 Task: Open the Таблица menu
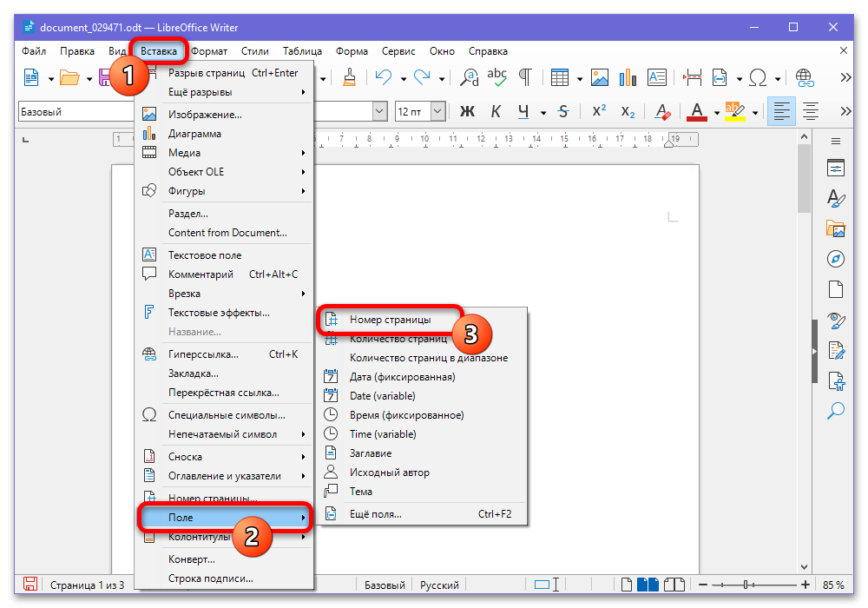[x=302, y=51]
